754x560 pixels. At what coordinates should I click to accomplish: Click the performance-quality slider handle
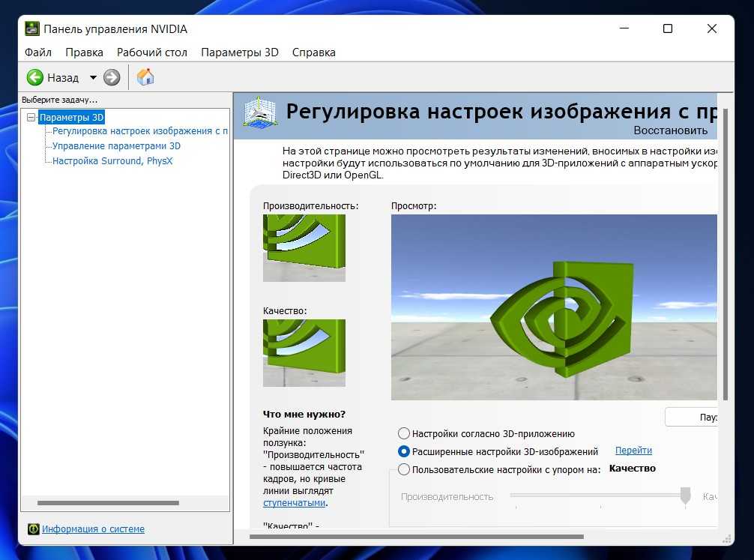[685, 496]
